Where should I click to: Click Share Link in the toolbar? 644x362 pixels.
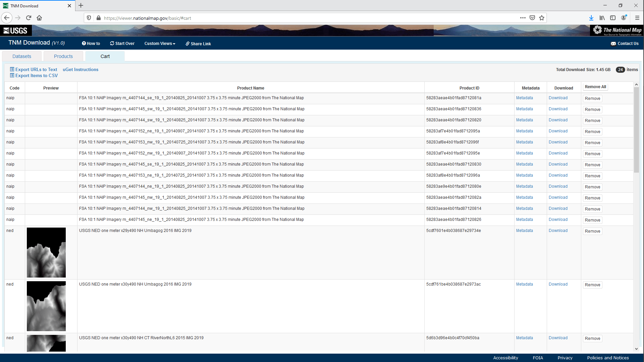[x=198, y=44]
